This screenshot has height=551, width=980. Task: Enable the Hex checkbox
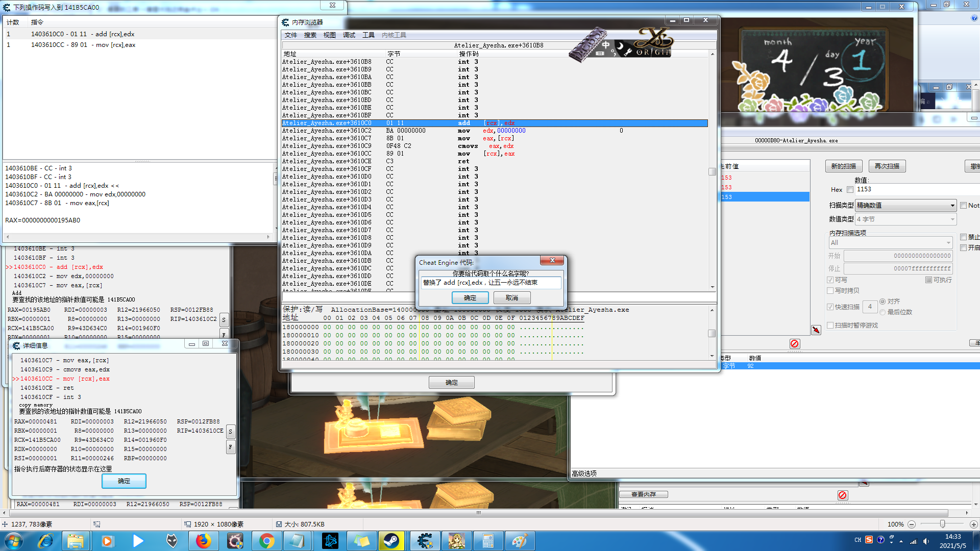click(850, 190)
